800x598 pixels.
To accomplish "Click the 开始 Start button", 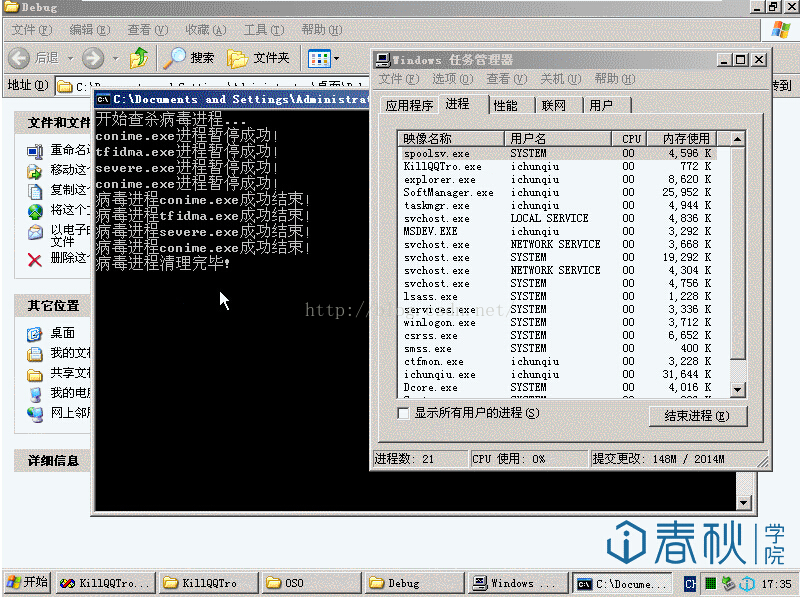I will 28,582.
